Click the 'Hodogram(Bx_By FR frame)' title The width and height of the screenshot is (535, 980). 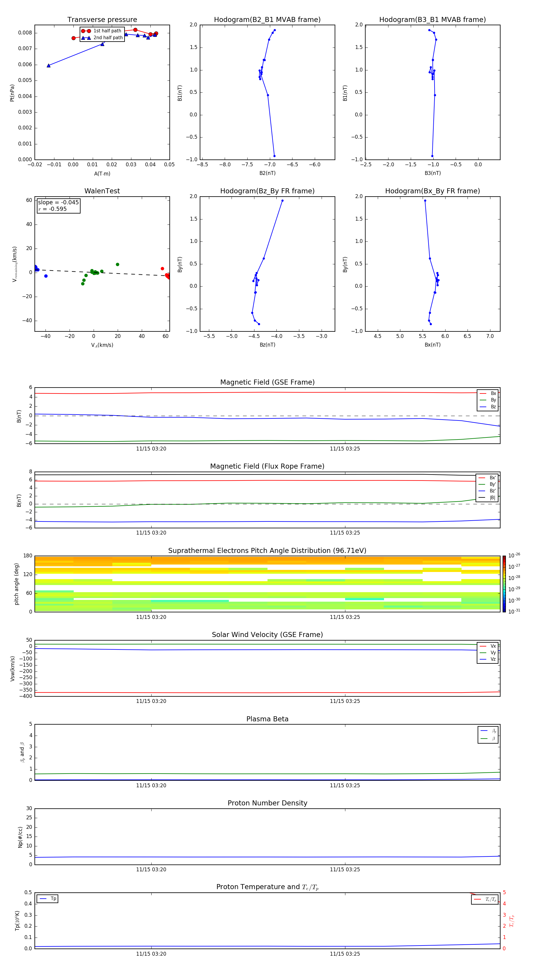click(x=432, y=191)
